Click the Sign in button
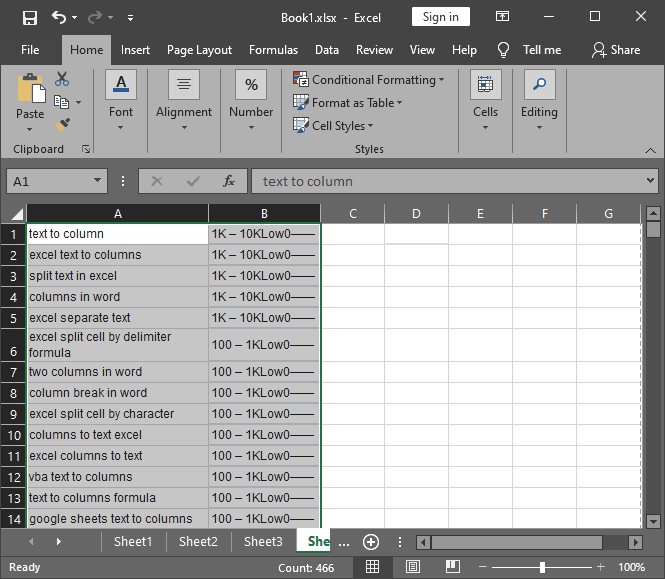665x579 pixels. [441, 17]
